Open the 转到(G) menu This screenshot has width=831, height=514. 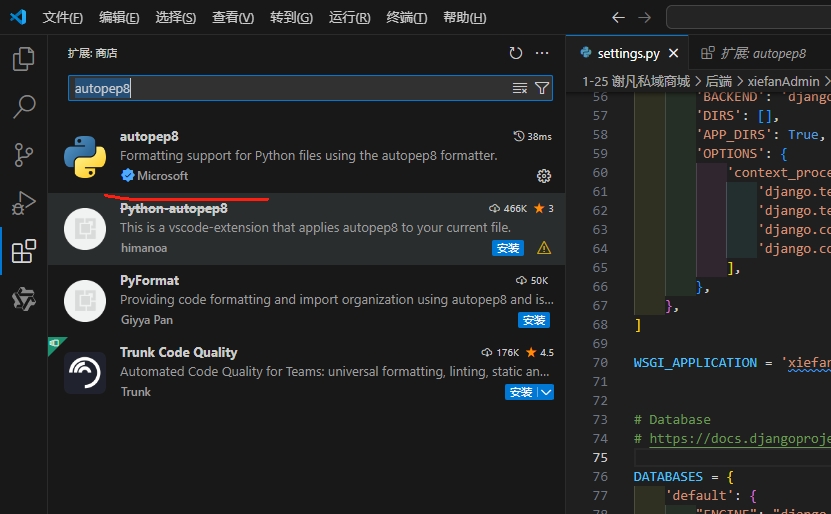(291, 17)
